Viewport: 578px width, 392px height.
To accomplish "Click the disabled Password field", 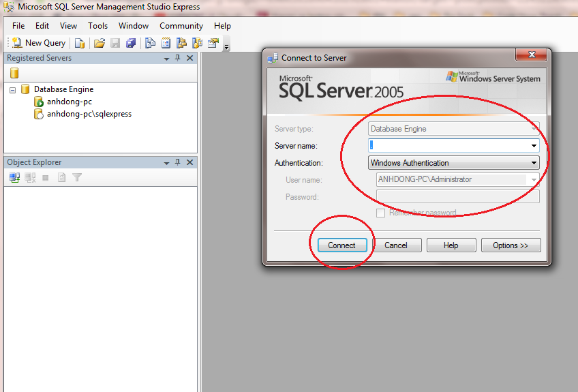I will click(x=458, y=196).
